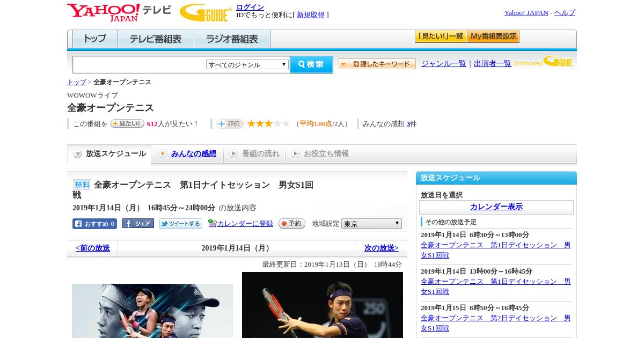Click the calendar icon beside カレンダーに登録
Screen dimensions: 644x338
pos(212,223)
